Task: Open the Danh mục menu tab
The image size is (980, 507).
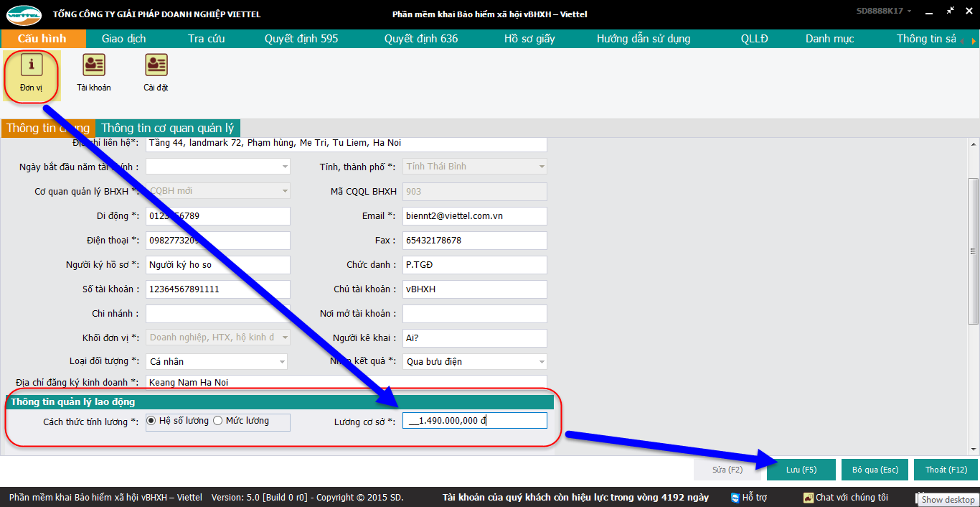Action: (x=830, y=39)
